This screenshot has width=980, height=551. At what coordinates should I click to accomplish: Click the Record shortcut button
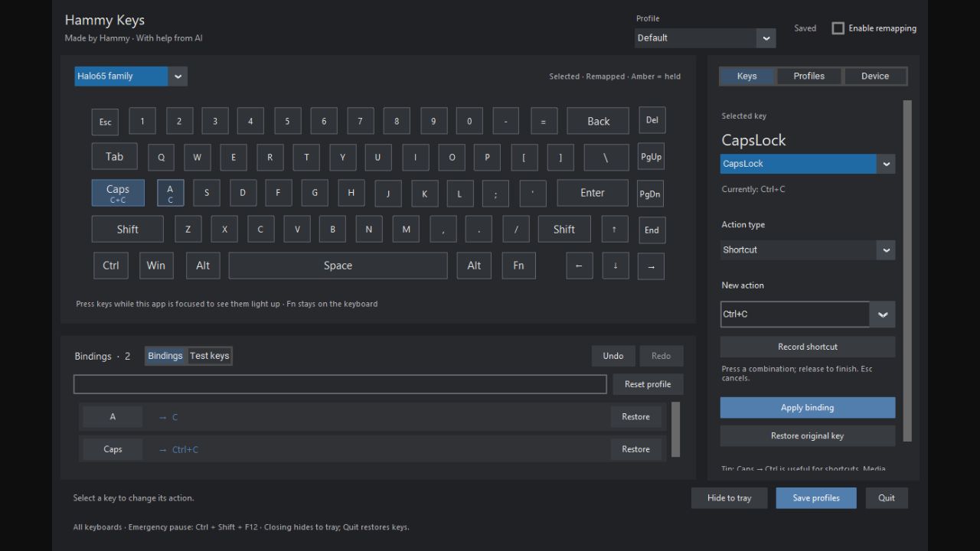pos(808,347)
